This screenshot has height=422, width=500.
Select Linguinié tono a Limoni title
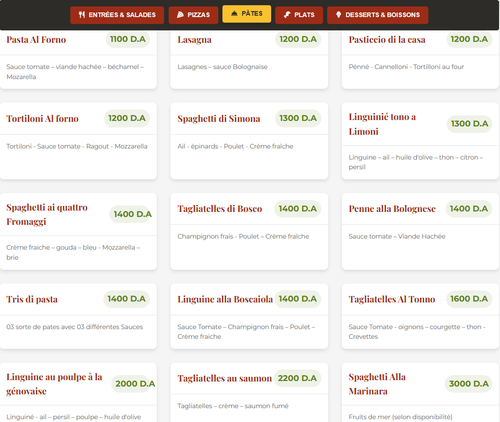[382, 124]
